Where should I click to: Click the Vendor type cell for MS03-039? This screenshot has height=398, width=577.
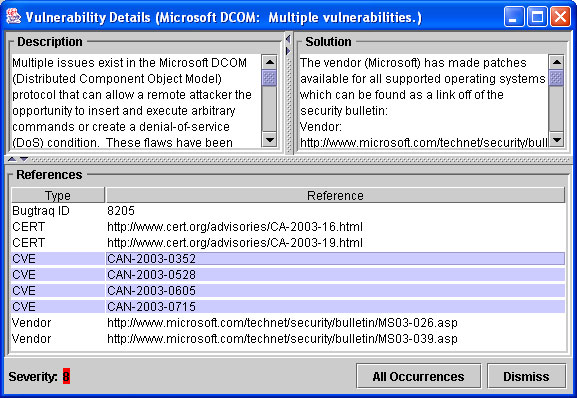point(58,339)
